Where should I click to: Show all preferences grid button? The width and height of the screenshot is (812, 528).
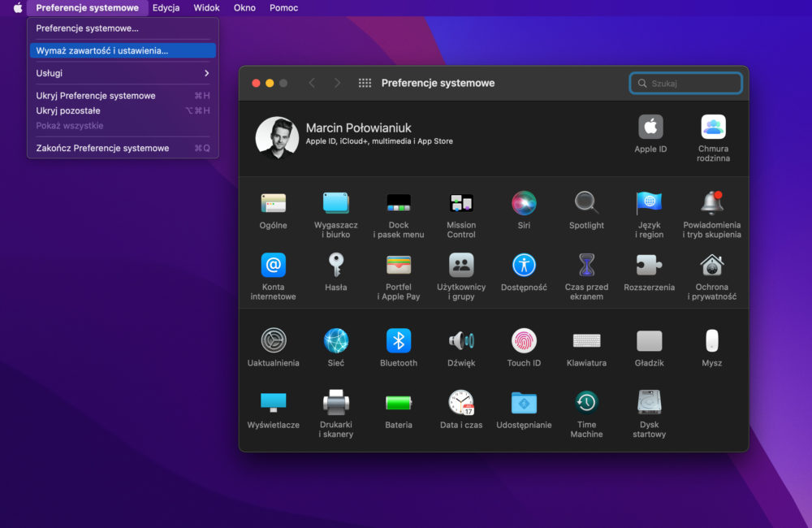[365, 83]
